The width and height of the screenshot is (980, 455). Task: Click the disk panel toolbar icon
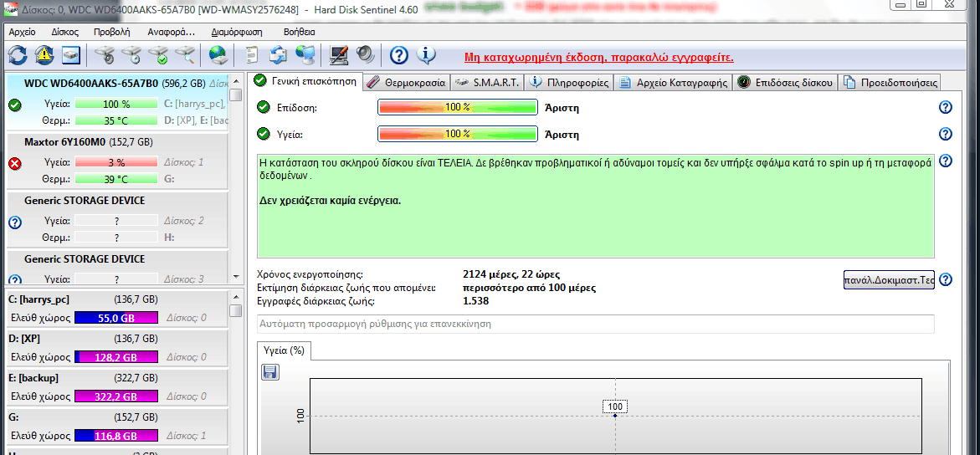coord(71,56)
